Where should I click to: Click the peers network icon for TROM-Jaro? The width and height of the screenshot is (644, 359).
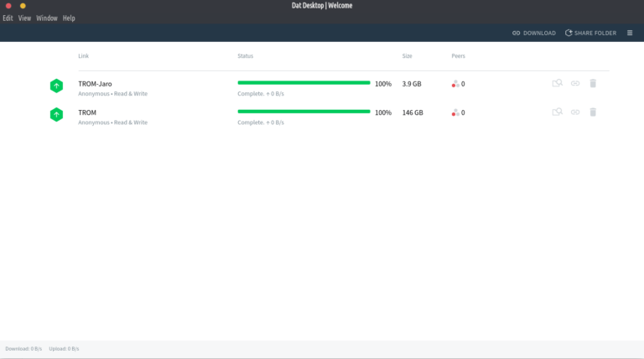point(455,84)
